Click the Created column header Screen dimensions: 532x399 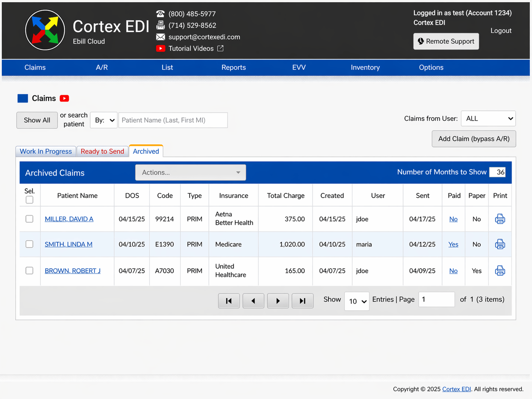pos(332,196)
